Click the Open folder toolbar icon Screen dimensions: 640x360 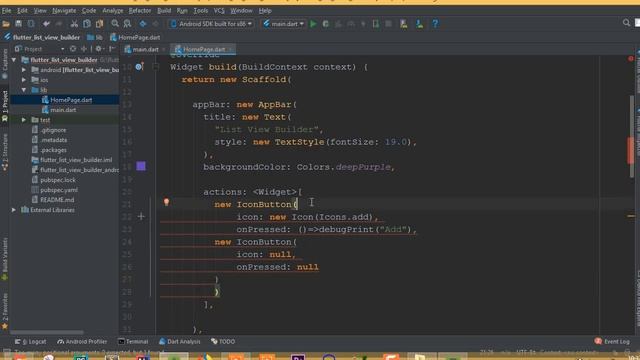coord(6,24)
